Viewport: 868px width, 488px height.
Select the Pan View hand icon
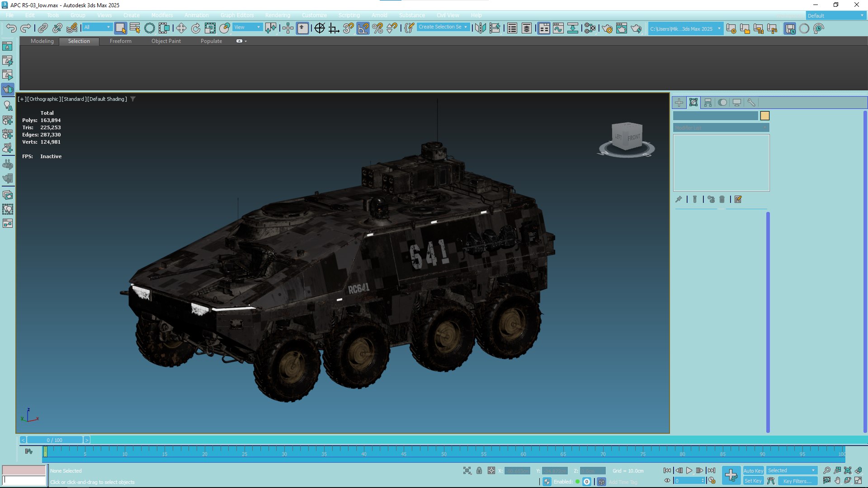pyautogui.click(x=837, y=481)
